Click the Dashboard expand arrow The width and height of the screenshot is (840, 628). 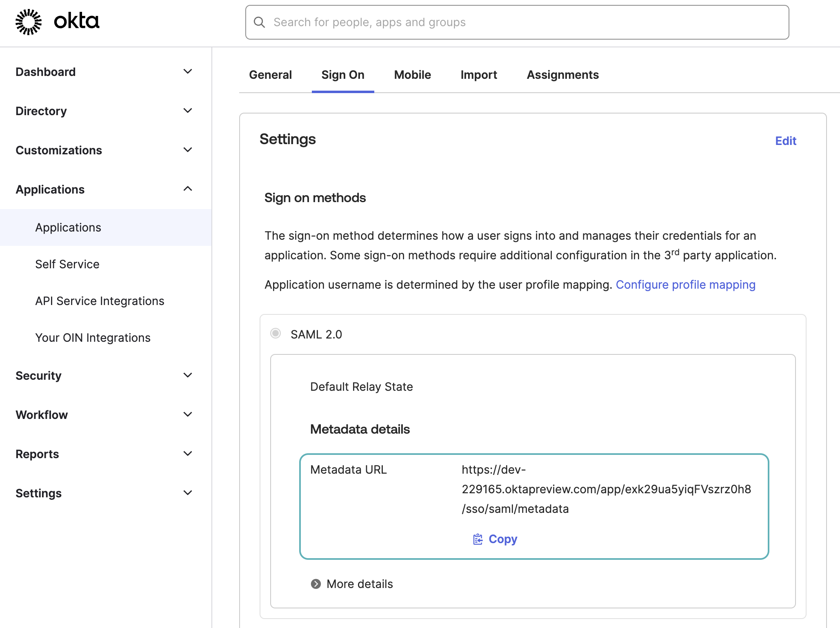(187, 71)
